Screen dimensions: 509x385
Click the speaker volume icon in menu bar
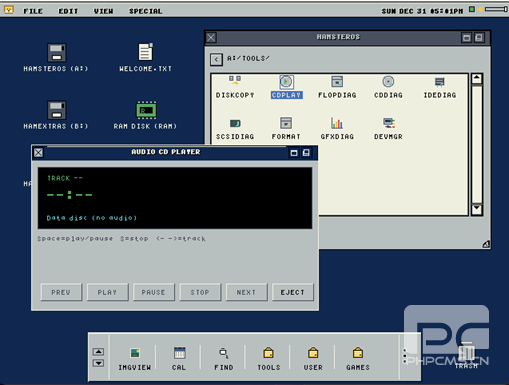480,9
